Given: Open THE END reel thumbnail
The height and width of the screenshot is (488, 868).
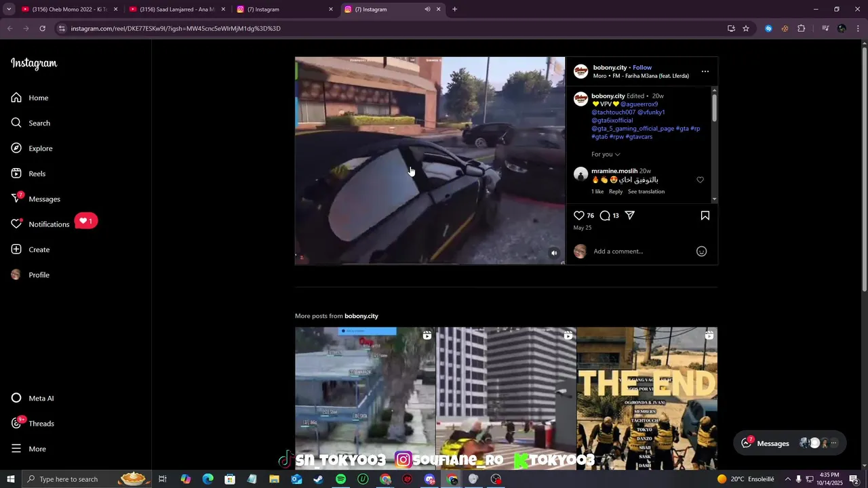Looking at the screenshot, I should tap(647, 399).
